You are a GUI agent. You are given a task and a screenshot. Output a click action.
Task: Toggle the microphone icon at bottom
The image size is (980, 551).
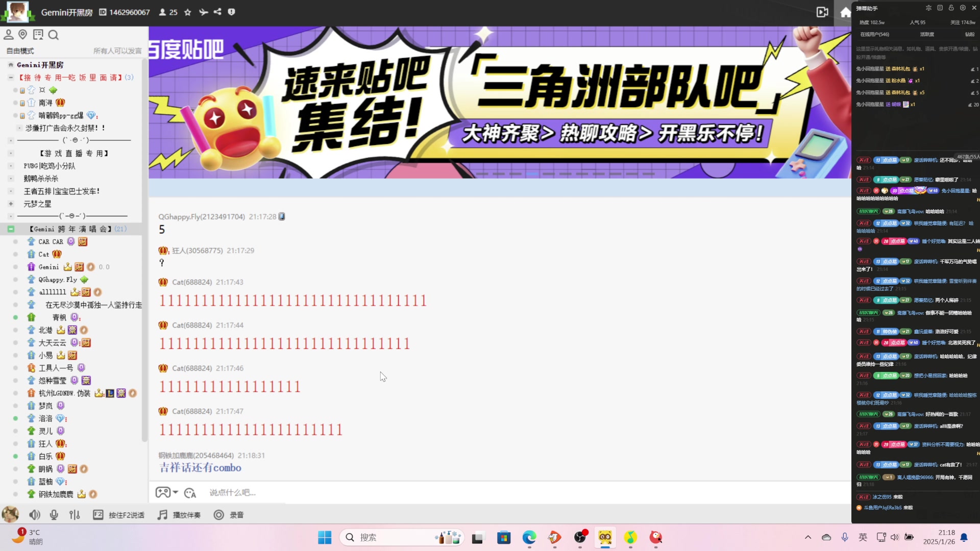point(54,515)
